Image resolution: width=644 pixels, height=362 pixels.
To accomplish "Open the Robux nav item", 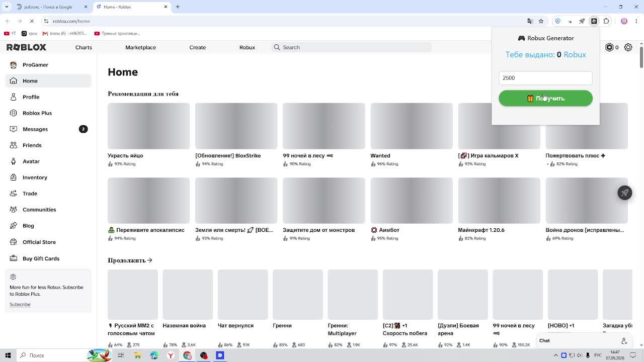I will point(247,47).
